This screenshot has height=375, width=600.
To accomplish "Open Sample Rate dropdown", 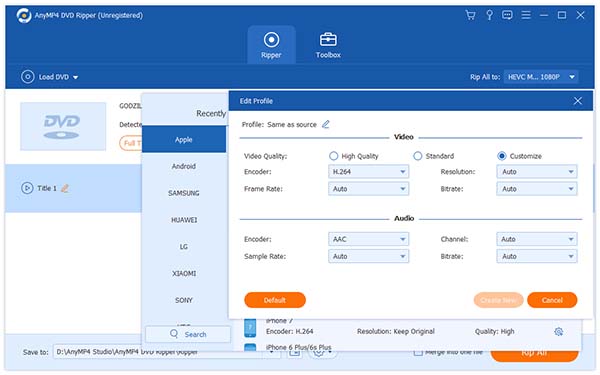I will 368,256.
